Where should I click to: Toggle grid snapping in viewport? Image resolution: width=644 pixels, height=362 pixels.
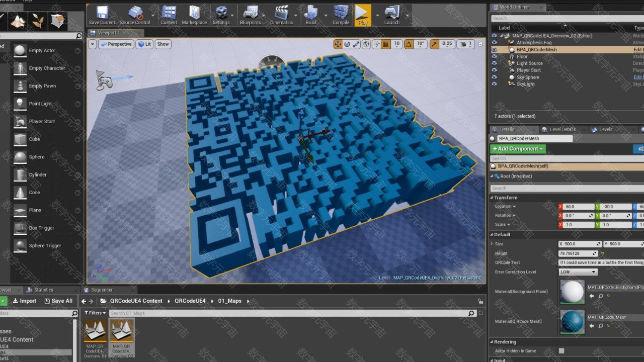[x=386, y=44]
